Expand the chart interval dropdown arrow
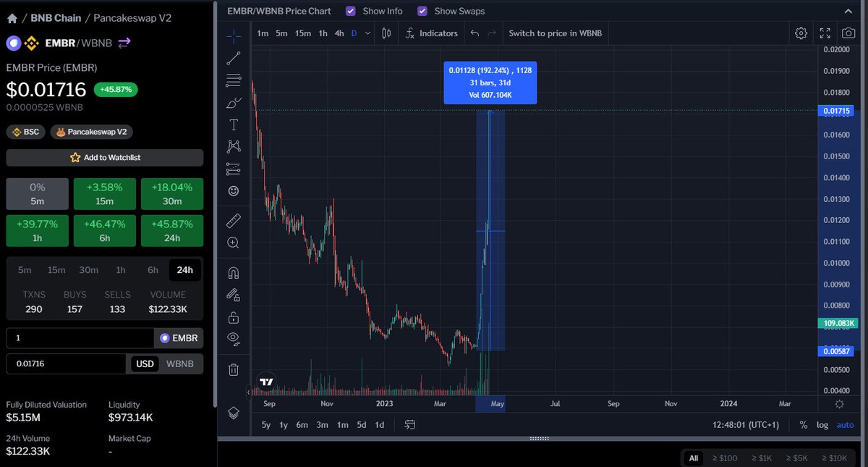Image resolution: width=868 pixels, height=467 pixels. [x=368, y=33]
